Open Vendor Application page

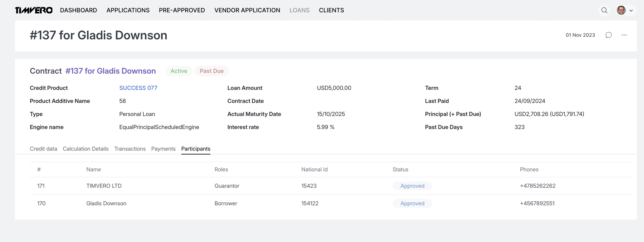click(247, 10)
